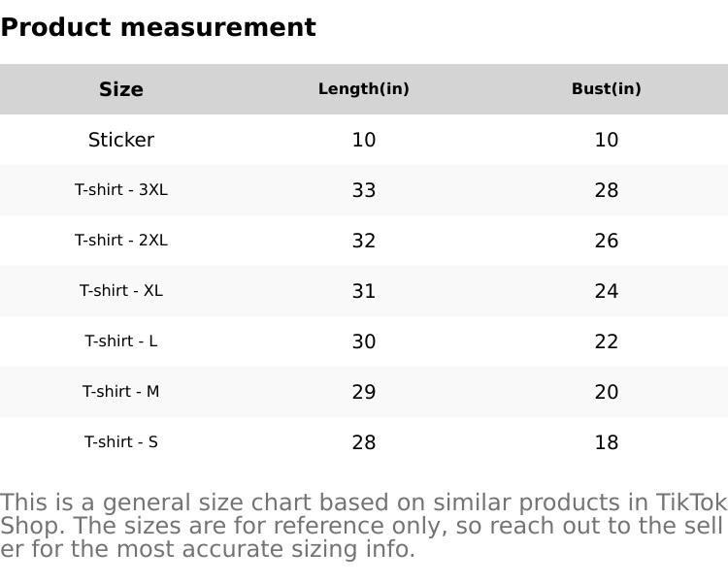The height and width of the screenshot is (584, 728).
Task: Click the XL bust value 24
Action: 607,291
